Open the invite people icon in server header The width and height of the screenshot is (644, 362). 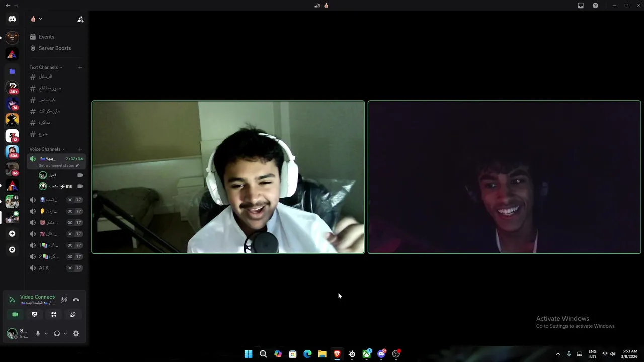[x=80, y=19]
